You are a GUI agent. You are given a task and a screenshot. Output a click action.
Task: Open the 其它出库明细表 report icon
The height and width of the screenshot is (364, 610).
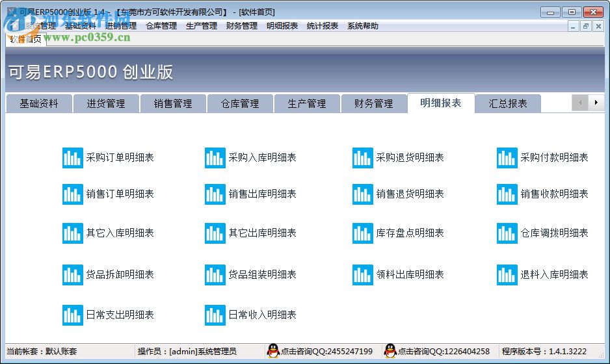click(215, 233)
